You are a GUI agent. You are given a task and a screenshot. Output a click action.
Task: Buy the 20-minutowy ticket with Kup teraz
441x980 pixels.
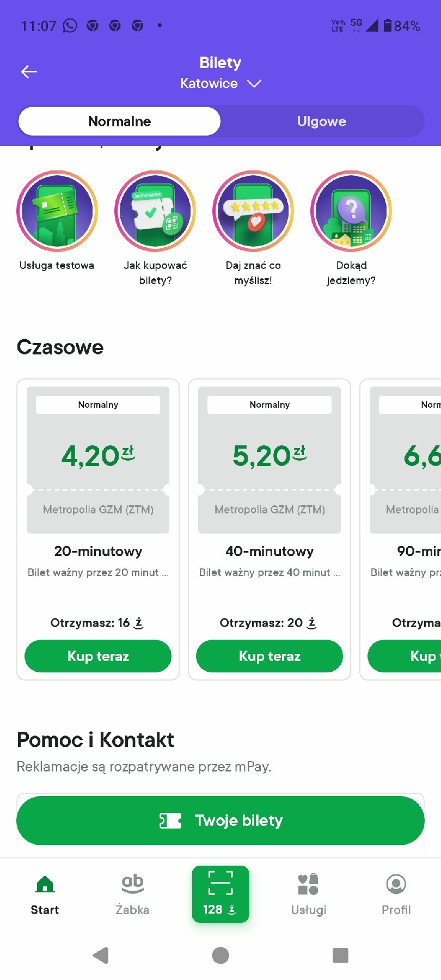[x=98, y=656]
